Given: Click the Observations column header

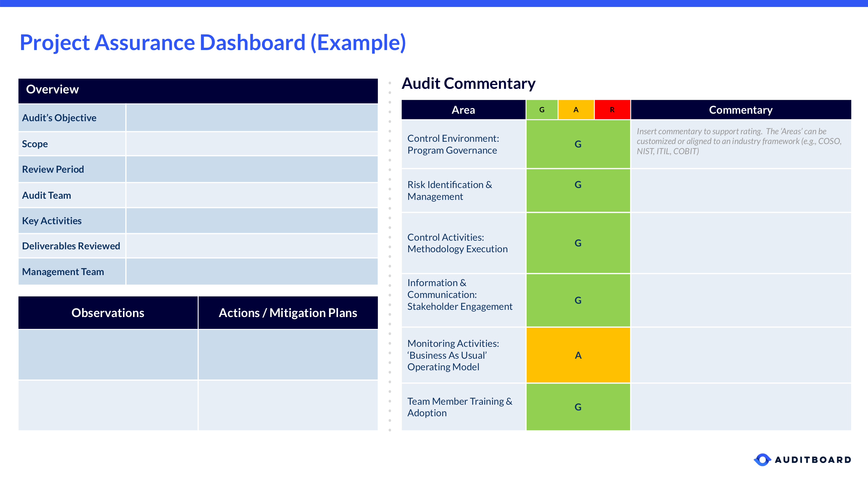Looking at the screenshot, I should click(108, 312).
